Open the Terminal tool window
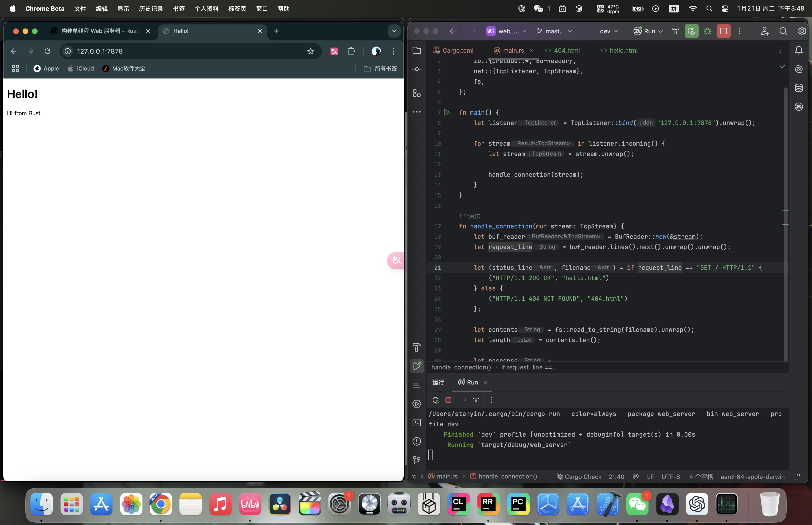812x525 pixels. (417, 422)
